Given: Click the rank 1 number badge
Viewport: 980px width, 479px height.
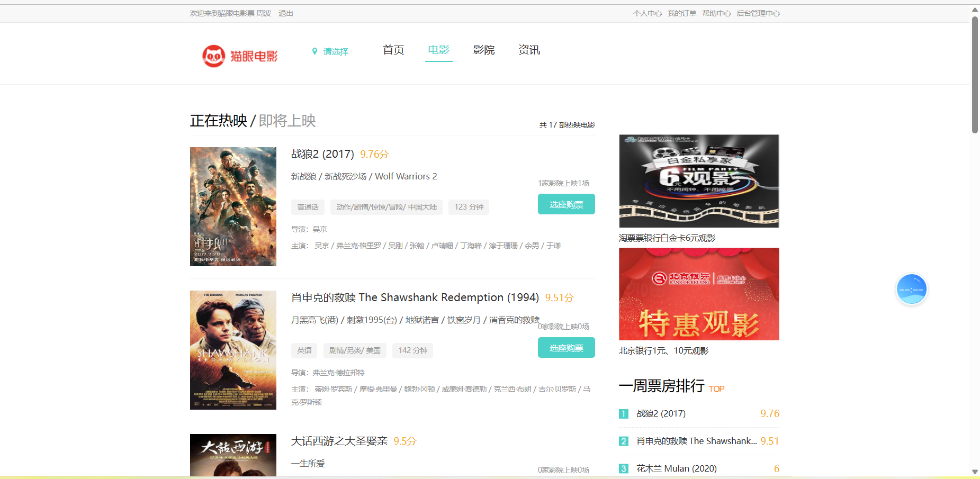Looking at the screenshot, I should pos(624,414).
